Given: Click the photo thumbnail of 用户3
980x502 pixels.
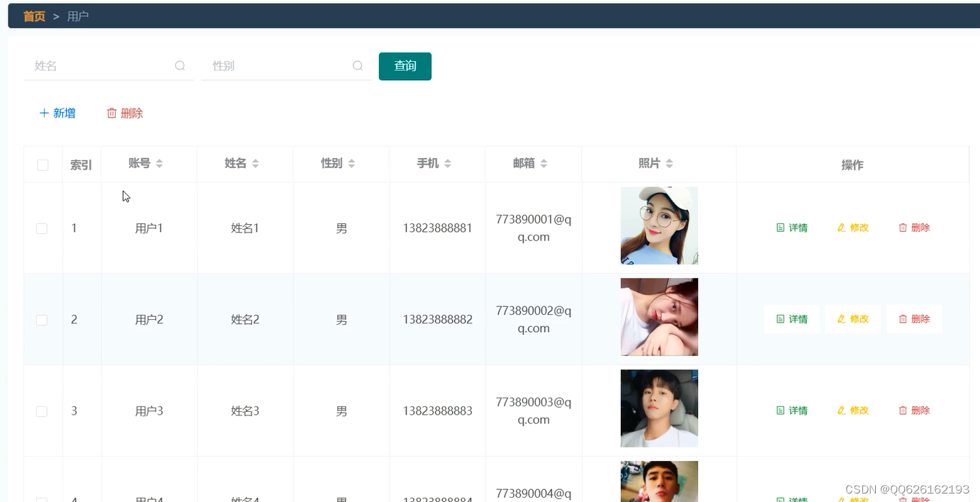Looking at the screenshot, I should (659, 408).
